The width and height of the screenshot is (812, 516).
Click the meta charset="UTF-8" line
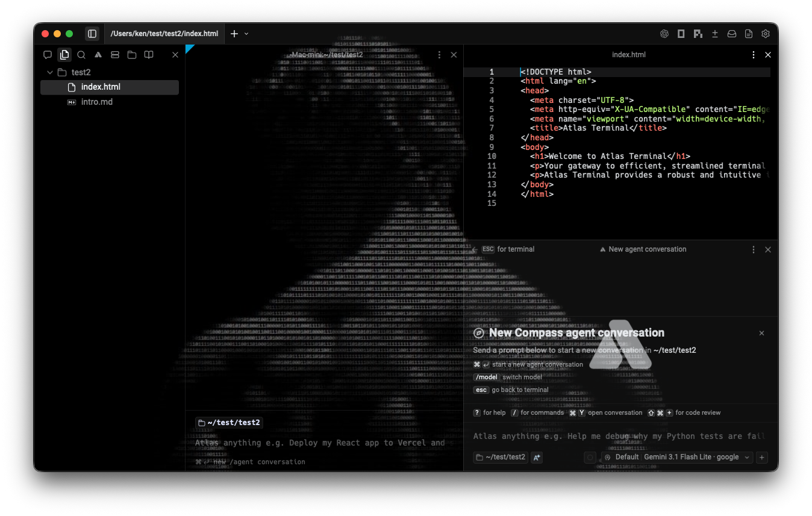coord(582,100)
